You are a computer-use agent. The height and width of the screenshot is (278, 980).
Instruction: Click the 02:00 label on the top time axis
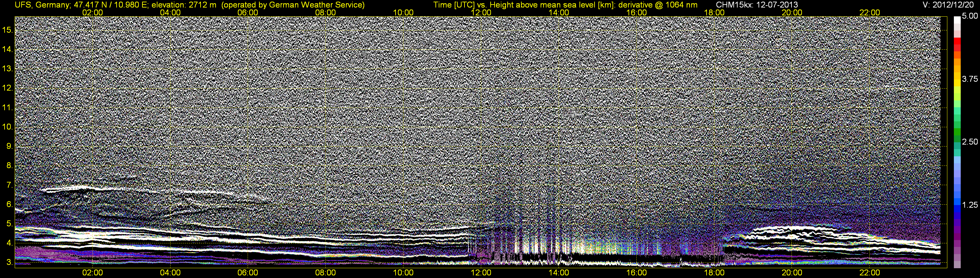coord(92,12)
